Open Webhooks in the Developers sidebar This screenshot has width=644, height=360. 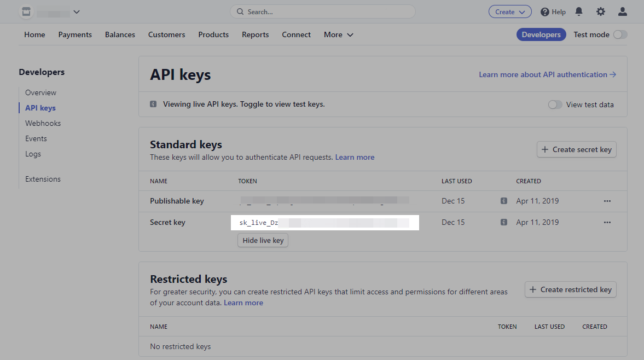coord(43,123)
